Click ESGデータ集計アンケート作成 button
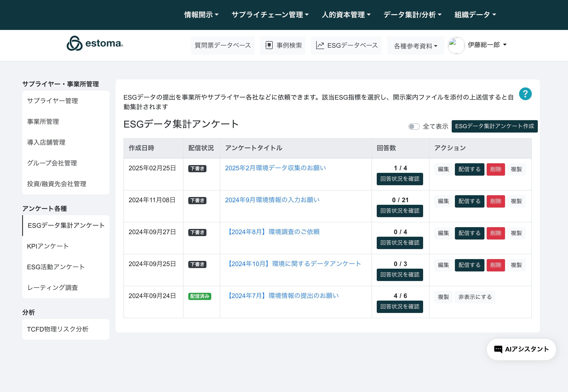Viewport: 568px width, 392px height. [494, 126]
